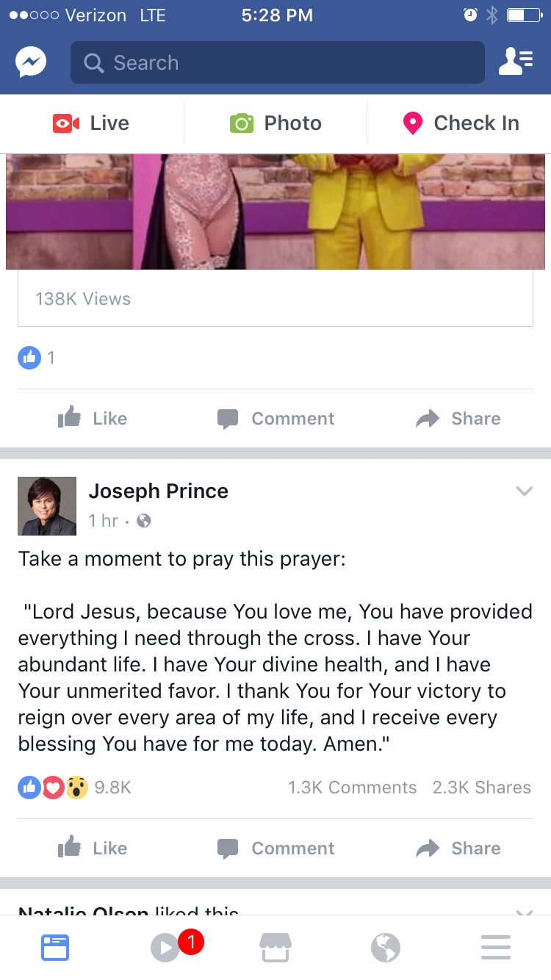Comment on Joseph Prince's post
This screenshot has width=551, height=980.
[275, 849]
